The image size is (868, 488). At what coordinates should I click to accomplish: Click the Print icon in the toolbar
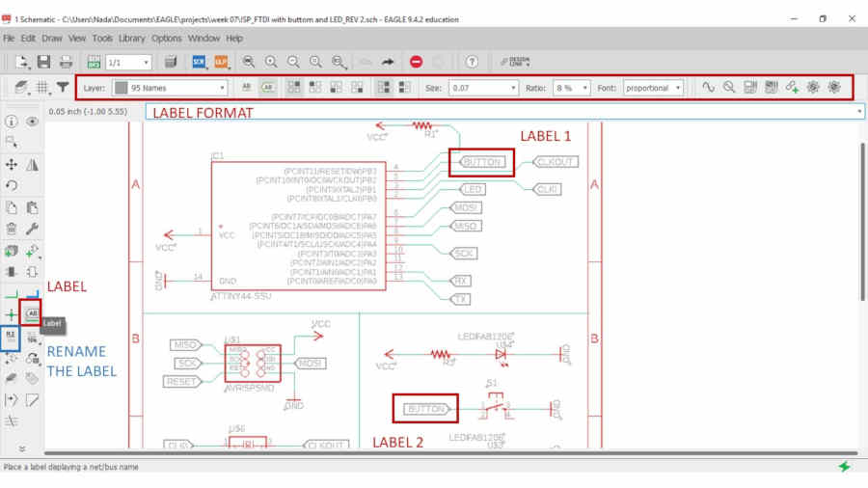[66, 62]
